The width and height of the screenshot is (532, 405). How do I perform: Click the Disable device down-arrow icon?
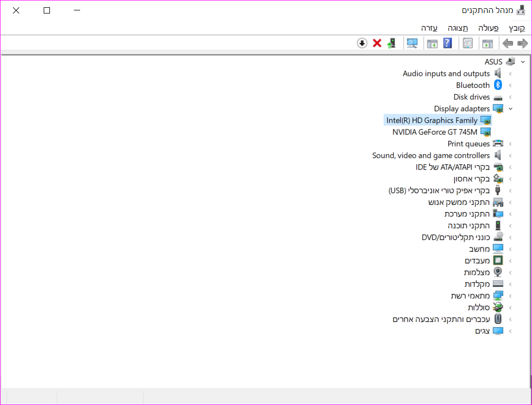click(x=362, y=43)
